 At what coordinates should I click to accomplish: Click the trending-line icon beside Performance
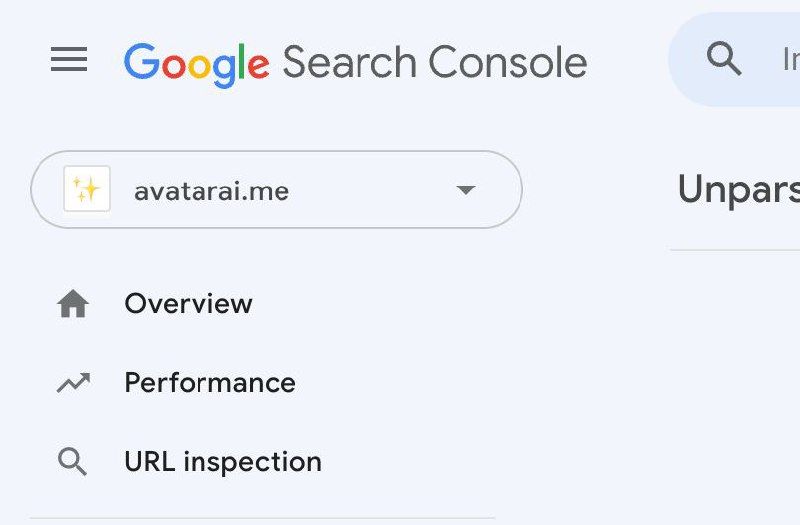click(73, 383)
